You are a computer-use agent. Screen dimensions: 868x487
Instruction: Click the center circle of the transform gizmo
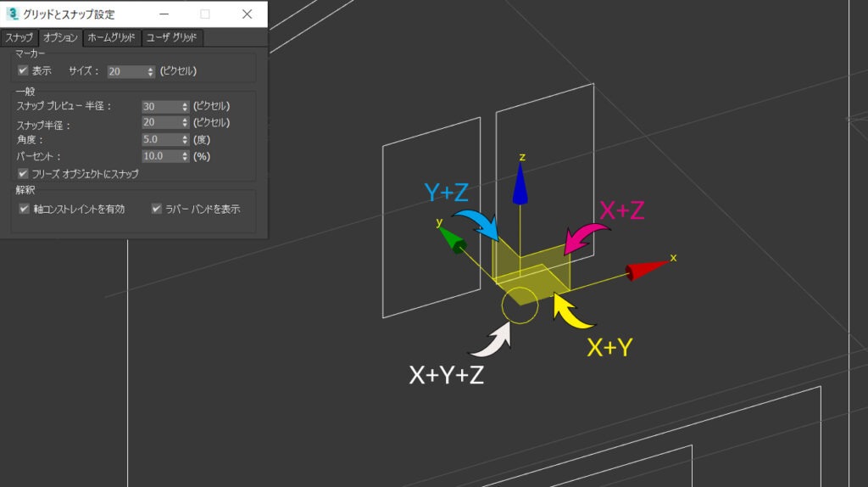[x=520, y=305]
